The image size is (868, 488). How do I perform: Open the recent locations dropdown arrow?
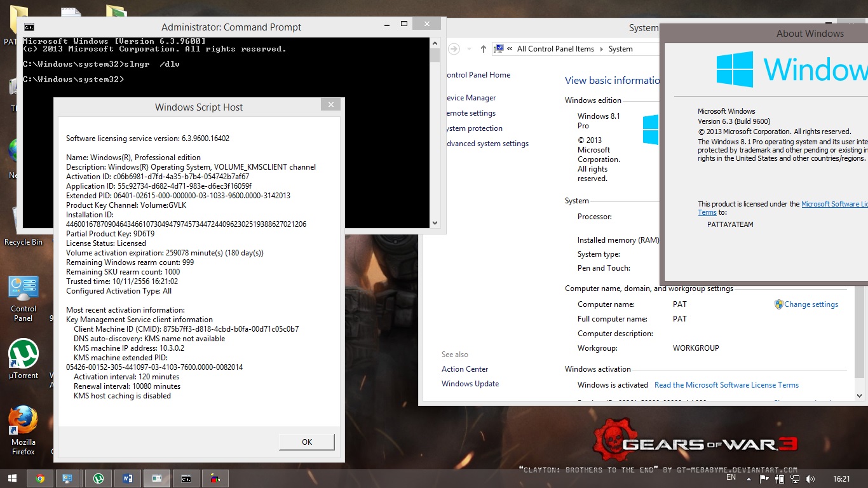pos(469,49)
